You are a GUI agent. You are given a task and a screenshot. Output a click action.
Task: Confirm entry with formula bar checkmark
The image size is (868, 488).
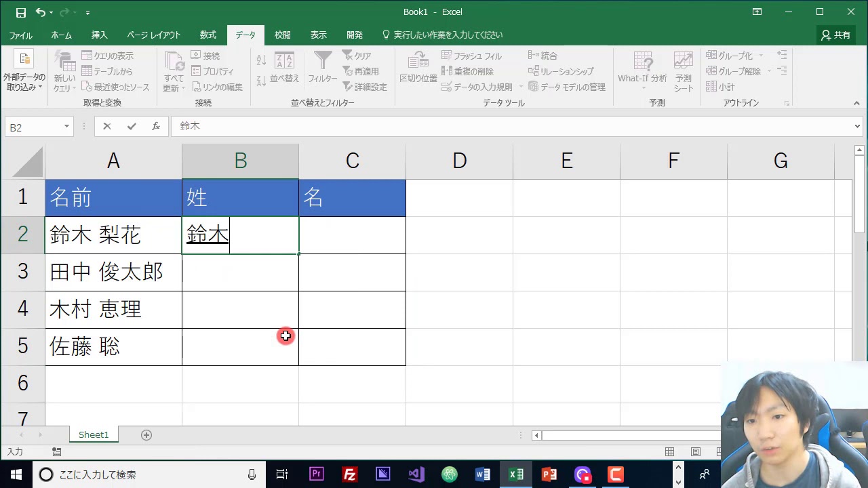[132, 126]
